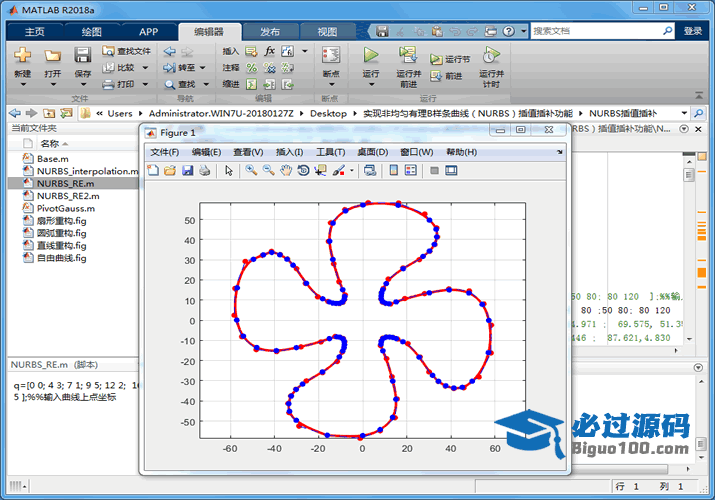This screenshot has width=715, height=500.
Task: Switch to the 发布 (Publish) ribbon tab
Action: pyautogui.click(x=270, y=31)
